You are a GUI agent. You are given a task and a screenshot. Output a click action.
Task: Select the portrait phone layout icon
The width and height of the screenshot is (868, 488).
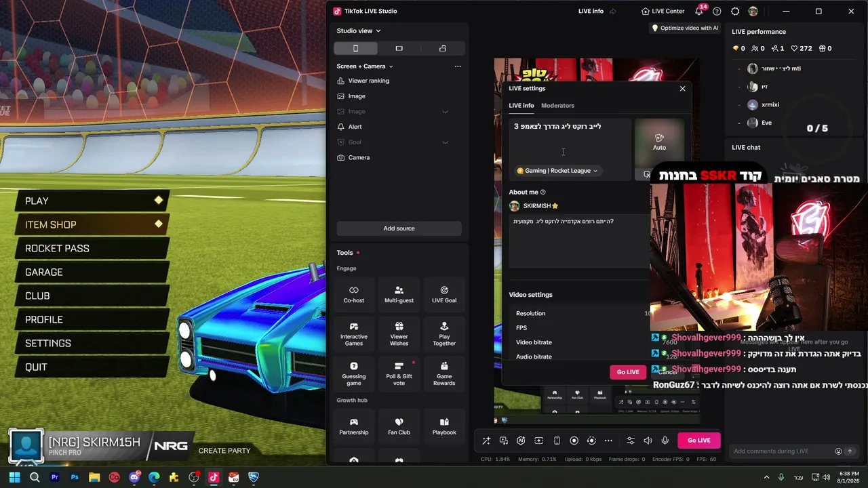(355, 48)
